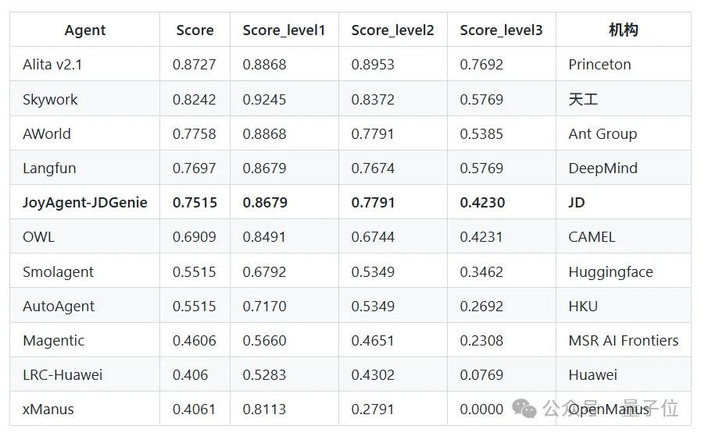
Task: Select the "Smolagent" agent cell
Action: tap(58, 272)
